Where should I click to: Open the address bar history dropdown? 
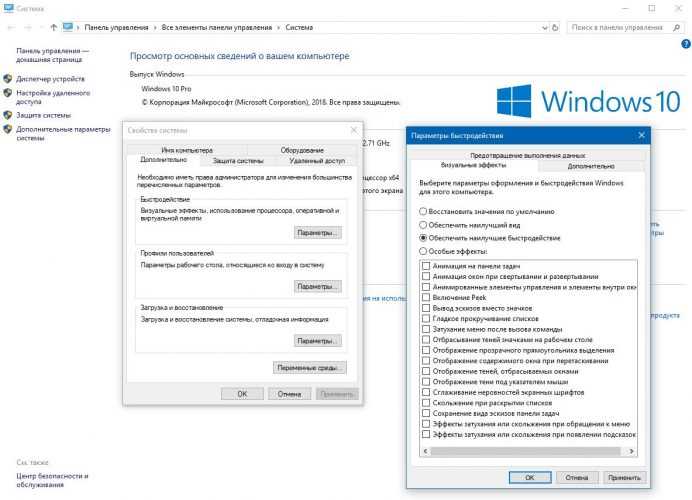pos(544,27)
